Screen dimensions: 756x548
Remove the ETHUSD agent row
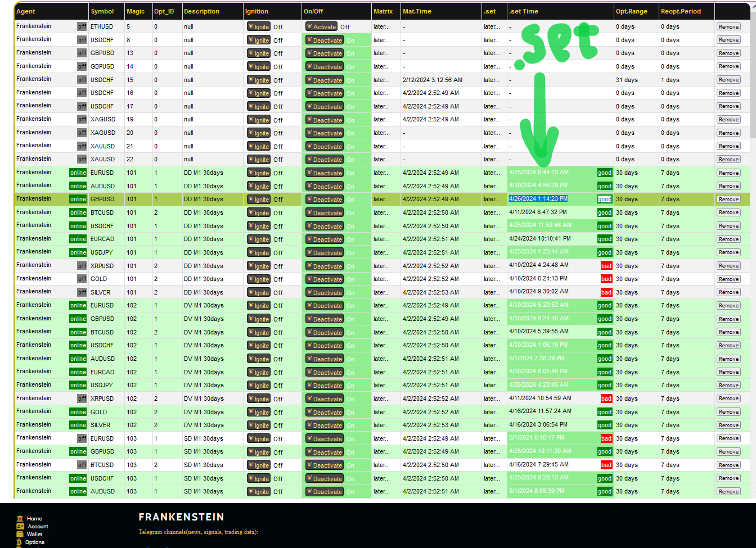(x=728, y=26)
